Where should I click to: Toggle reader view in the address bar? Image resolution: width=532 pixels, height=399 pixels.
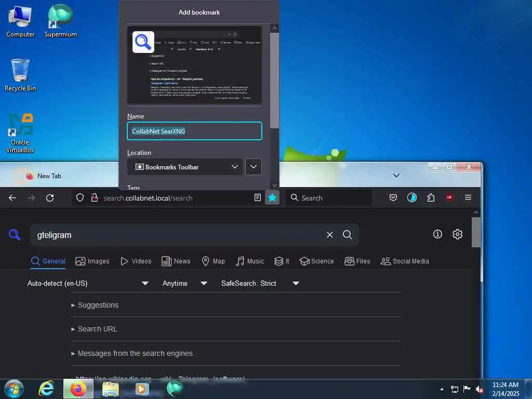[x=258, y=197]
